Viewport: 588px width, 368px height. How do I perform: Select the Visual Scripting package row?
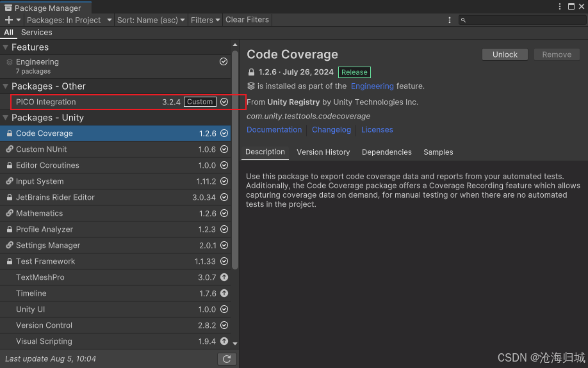coord(115,341)
